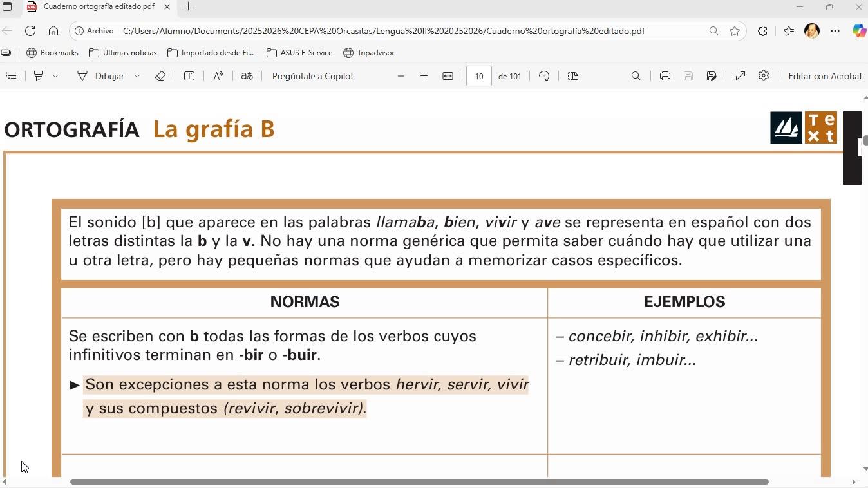Open the PDF viewer settings gear
Image resolution: width=868 pixels, height=488 pixels.
click(x=764, y=76)
